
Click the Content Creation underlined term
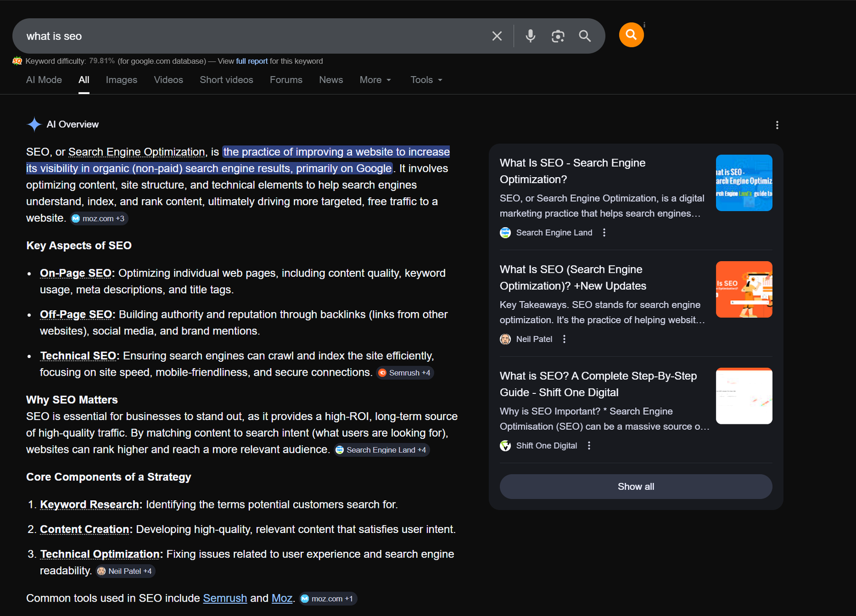(x=85, y=529)
